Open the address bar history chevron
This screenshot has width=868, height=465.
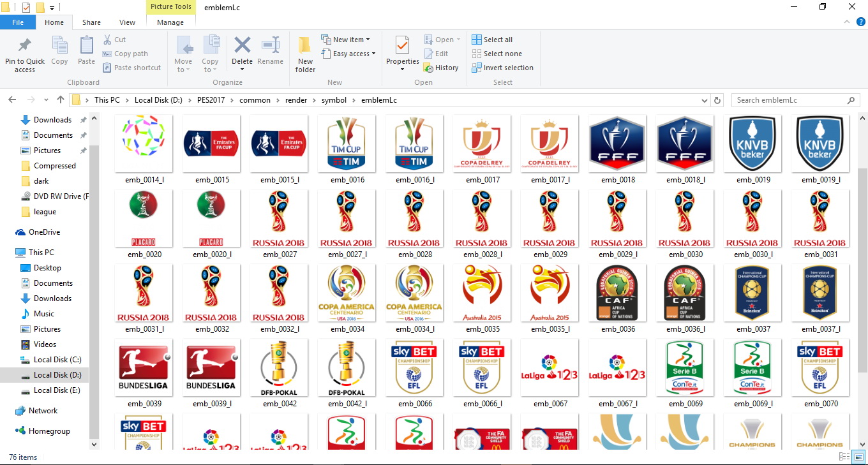tap(704, 100)
